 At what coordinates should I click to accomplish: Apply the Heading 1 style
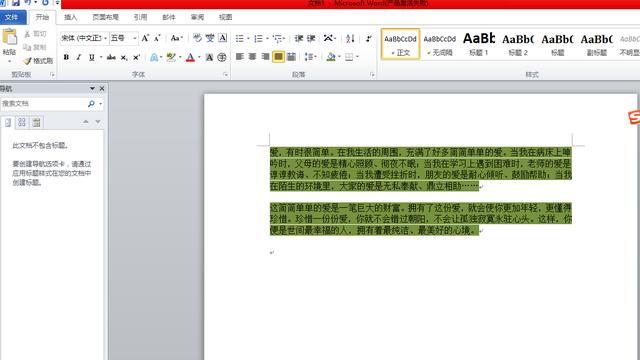click(479, 44)
